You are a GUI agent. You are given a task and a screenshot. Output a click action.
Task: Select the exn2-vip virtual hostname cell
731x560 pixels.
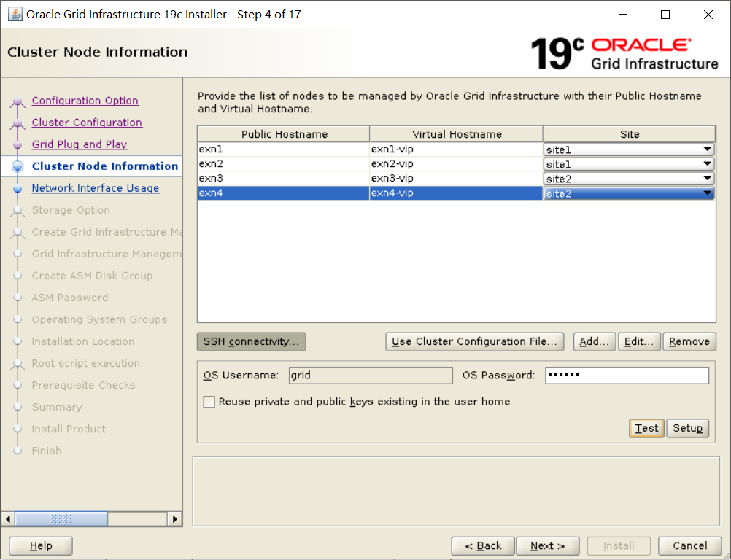point(457,163)
